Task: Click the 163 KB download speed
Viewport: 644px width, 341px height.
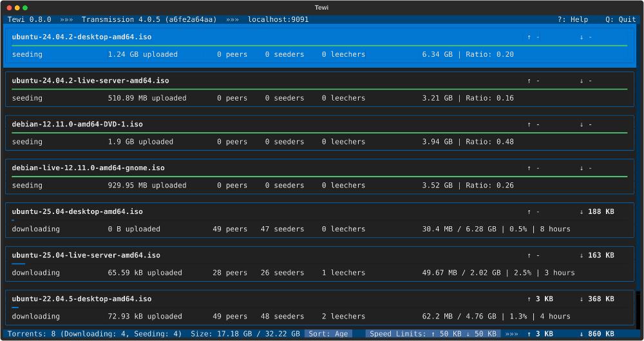Action: [x=597, y=255]
